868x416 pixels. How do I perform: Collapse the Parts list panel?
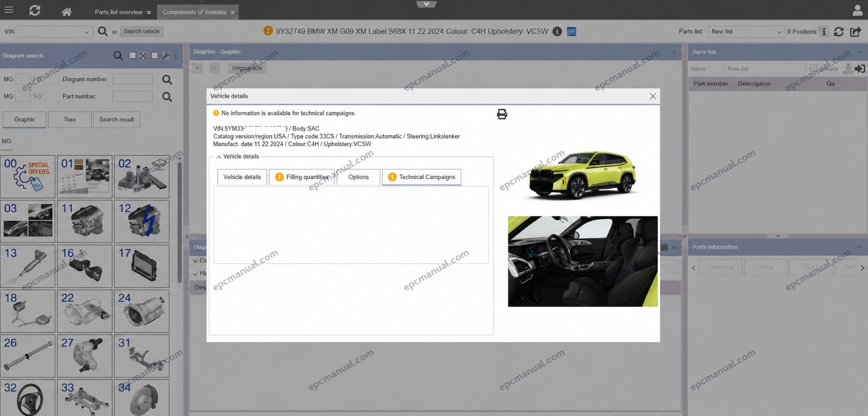[859, 52]
